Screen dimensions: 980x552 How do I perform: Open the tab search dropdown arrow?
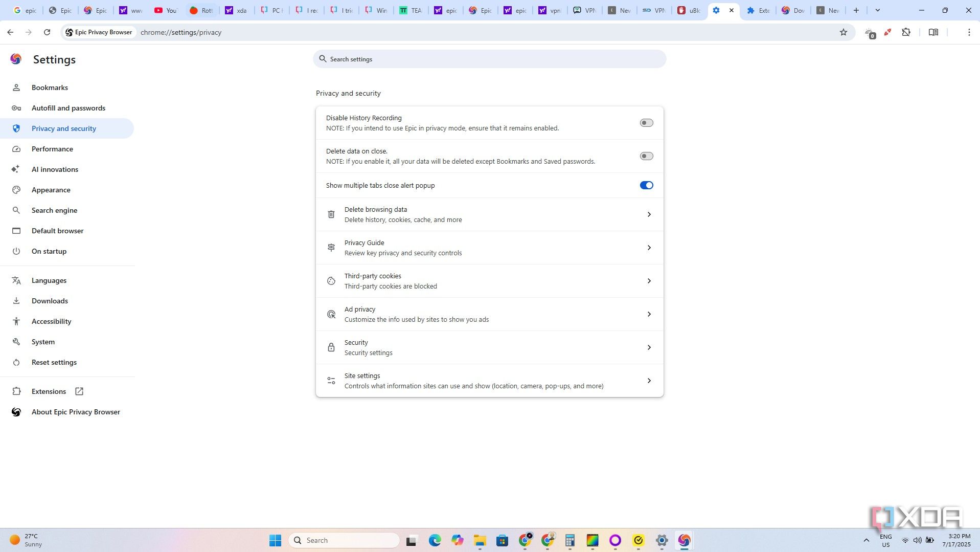(x=878, y=10)
